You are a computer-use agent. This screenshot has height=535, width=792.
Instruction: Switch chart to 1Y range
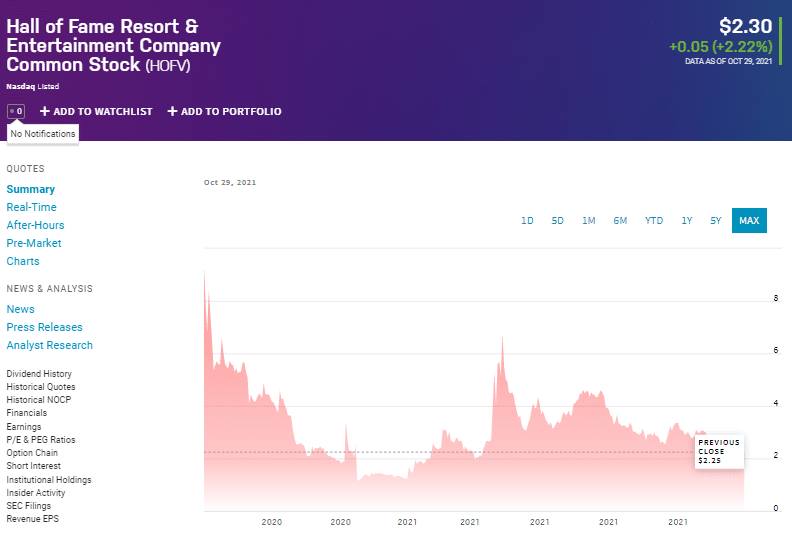click(687, 221)
